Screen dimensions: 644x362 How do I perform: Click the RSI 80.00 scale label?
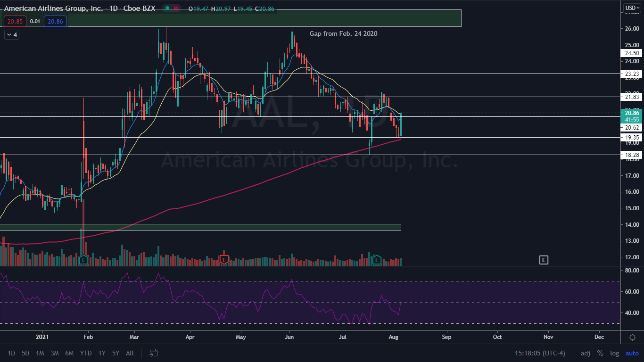tap(632, 271)
